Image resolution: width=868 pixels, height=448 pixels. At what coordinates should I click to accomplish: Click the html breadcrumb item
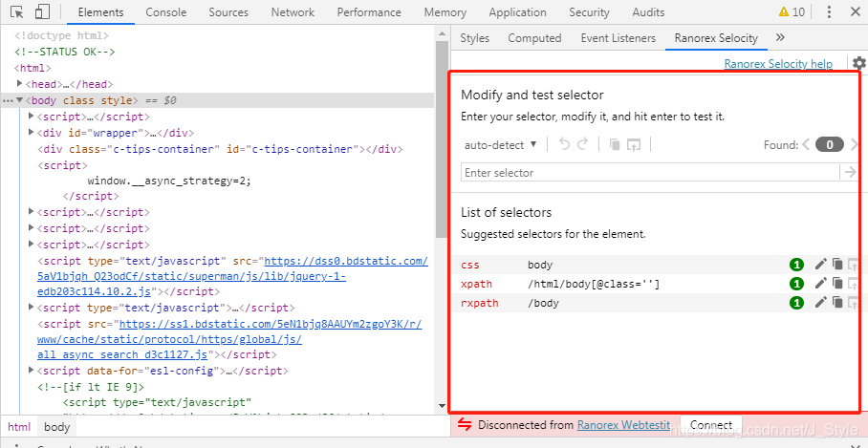coord(19,426)
